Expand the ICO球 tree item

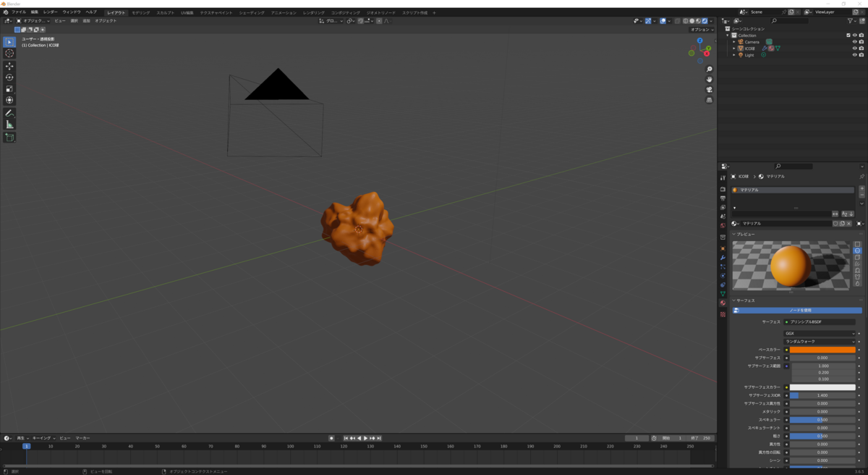point(733,49)
